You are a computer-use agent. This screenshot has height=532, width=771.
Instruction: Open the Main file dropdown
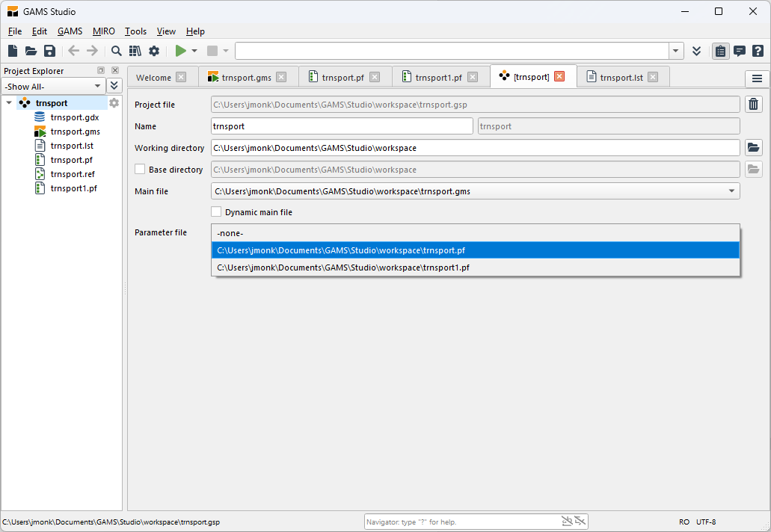click(731, 191)
